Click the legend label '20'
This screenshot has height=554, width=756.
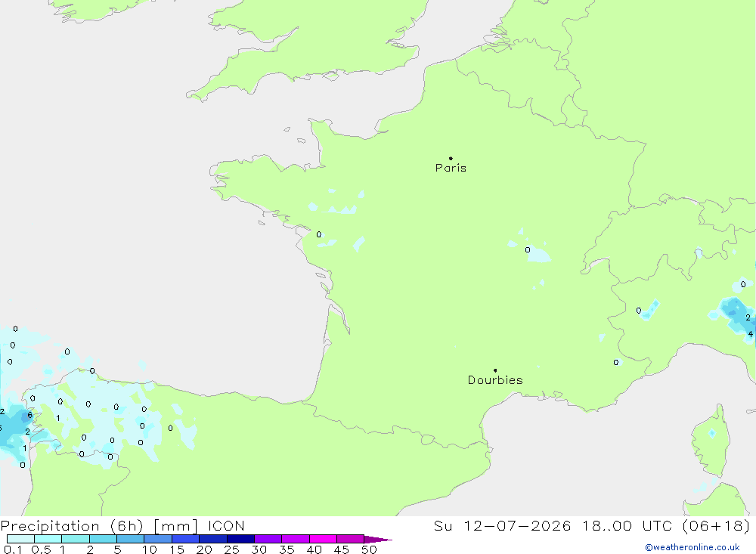tap(204, 549)
